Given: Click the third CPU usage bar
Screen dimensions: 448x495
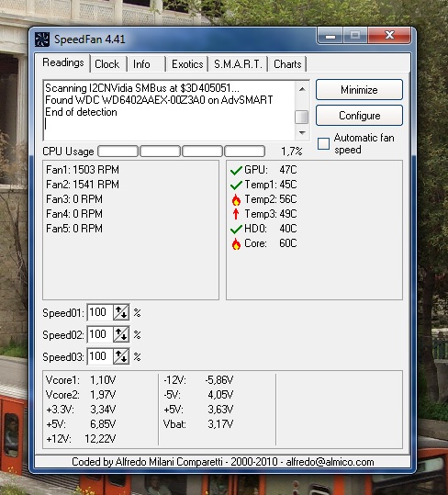Looking at the screenshot, I should [203, 152].
